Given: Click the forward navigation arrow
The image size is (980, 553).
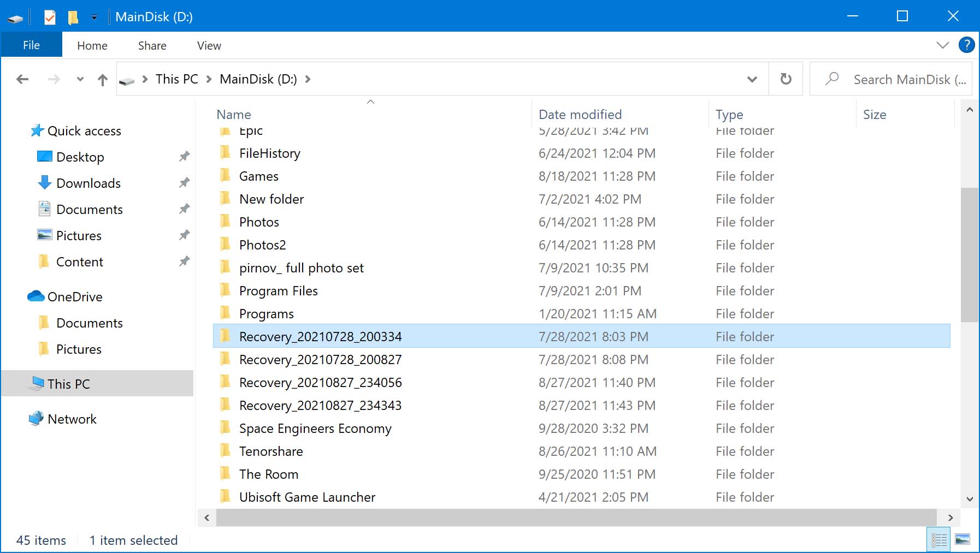Looking at the screenshot, I should point(54,79).
